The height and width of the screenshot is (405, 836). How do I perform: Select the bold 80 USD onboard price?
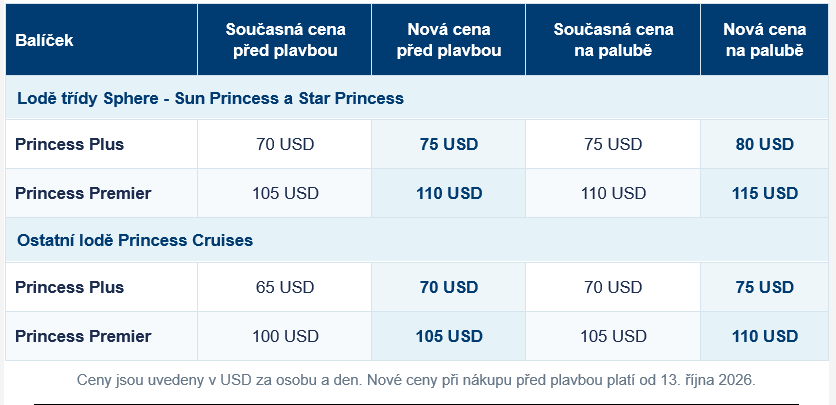765,144
